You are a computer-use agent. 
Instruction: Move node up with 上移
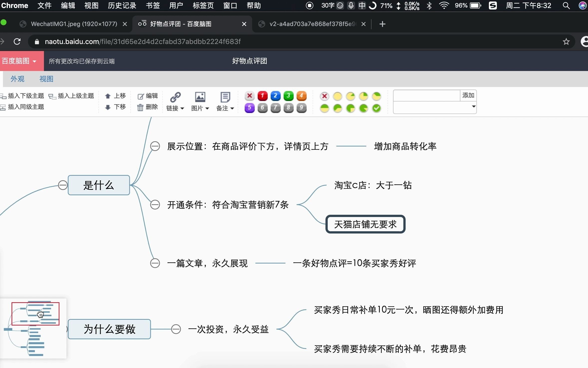pos(116,96)
